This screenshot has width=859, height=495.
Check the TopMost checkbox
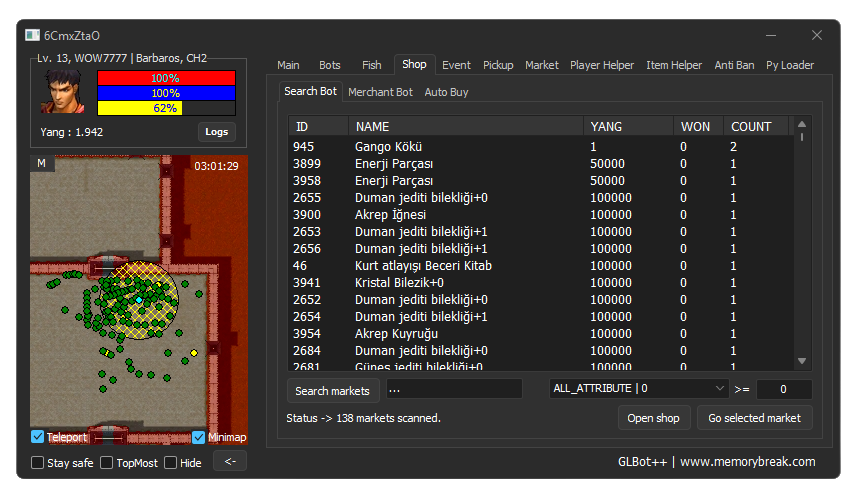click(107, 463)
